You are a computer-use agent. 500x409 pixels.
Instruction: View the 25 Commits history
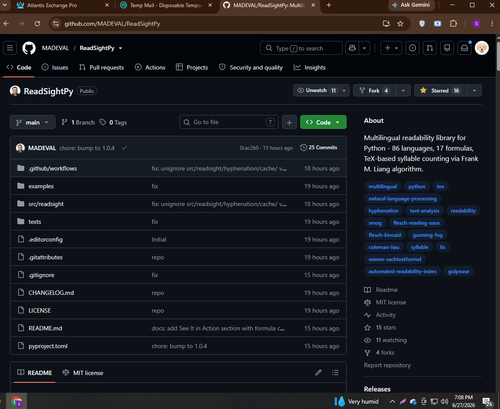pos(319,148)
